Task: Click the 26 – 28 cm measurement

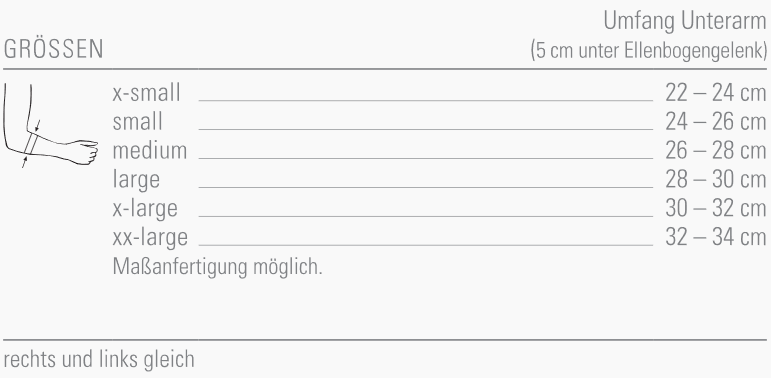Action: click(x=715, y=150)
